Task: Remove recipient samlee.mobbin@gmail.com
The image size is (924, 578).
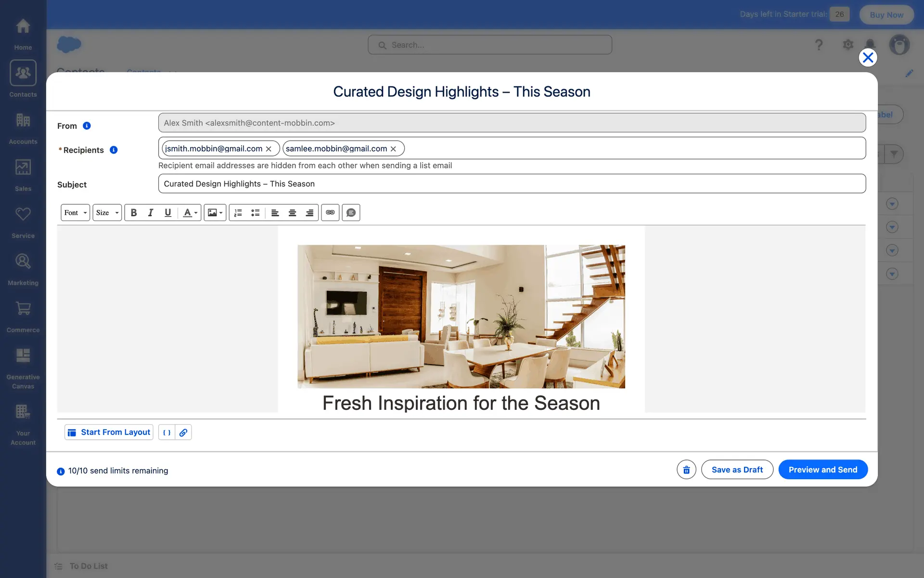Action: [394, 149]
